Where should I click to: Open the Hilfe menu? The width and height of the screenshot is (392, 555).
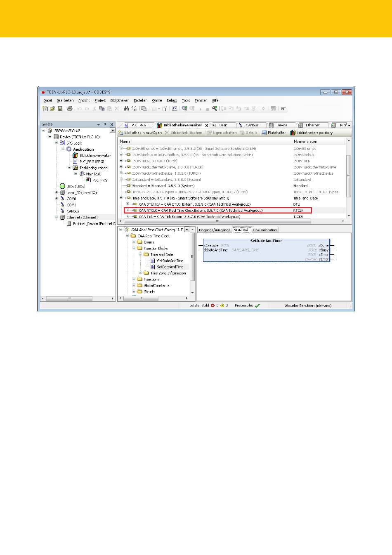[215, 100]
